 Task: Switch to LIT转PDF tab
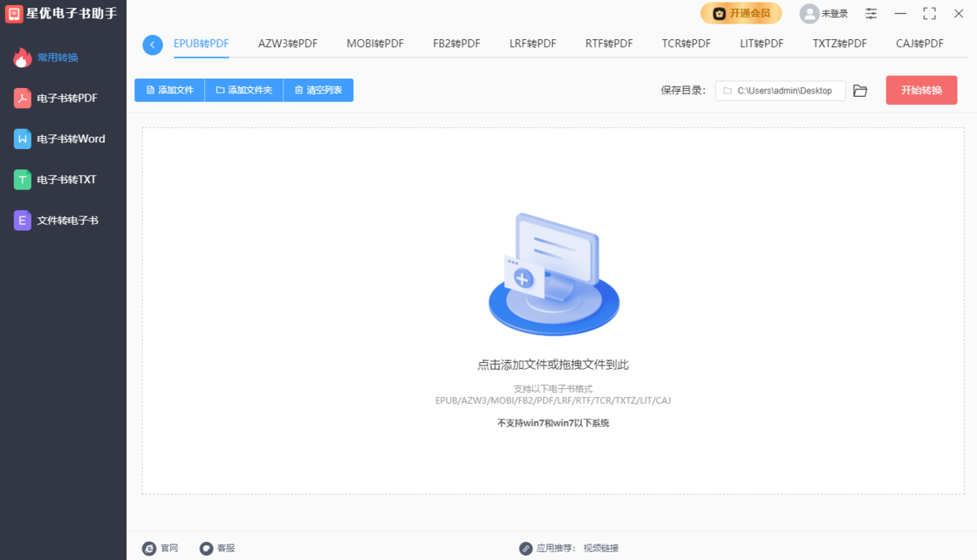pyautogui.click(x=762, y=44)
